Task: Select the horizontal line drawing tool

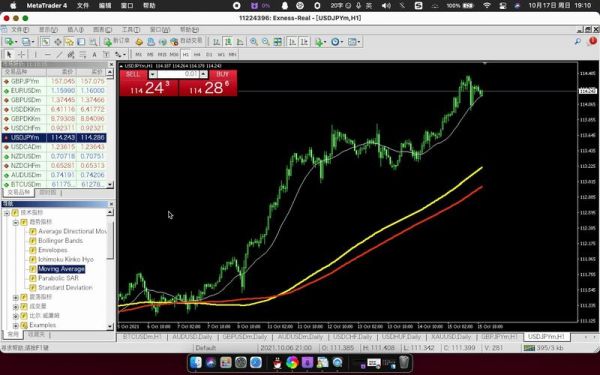Action: coord(47,54)
